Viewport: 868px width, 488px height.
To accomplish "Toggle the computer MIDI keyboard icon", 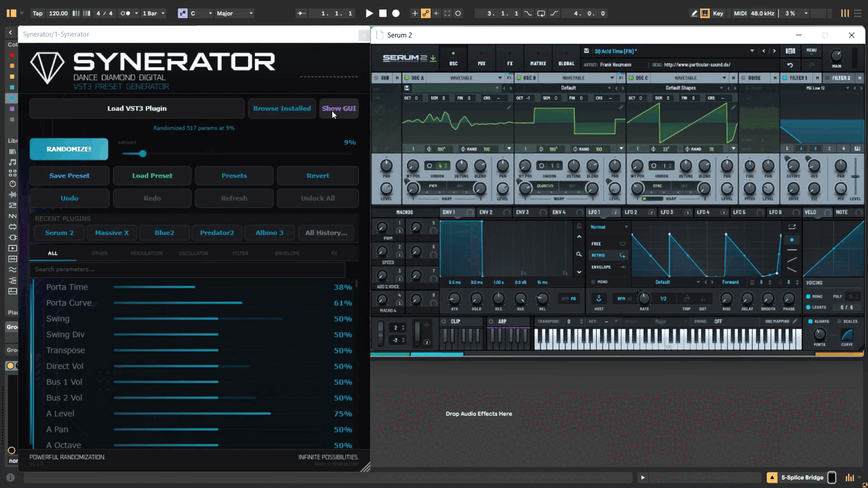I will click(x=705, y=13).
